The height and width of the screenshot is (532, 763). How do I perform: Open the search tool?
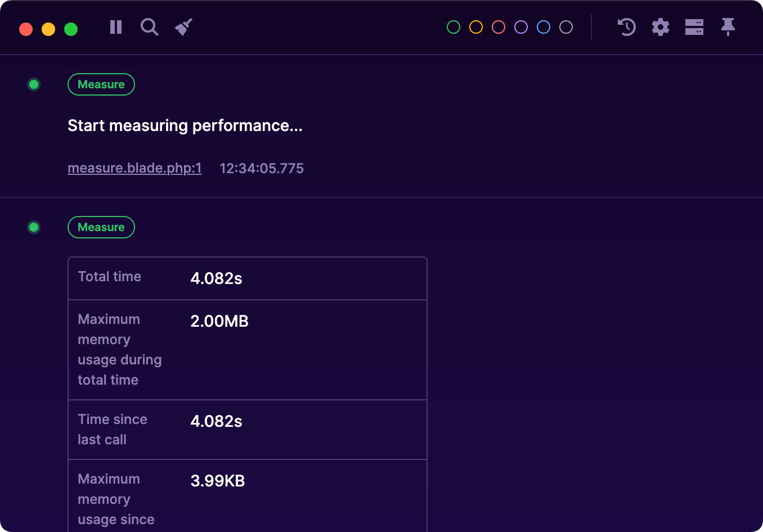tap(149, 27)
